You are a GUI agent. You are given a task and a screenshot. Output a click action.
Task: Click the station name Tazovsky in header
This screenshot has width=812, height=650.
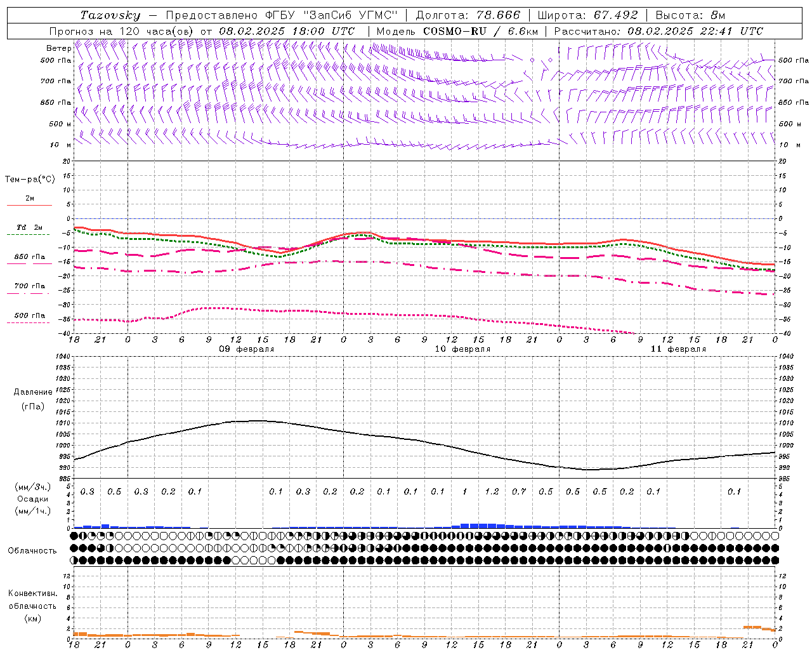point(110,15)
